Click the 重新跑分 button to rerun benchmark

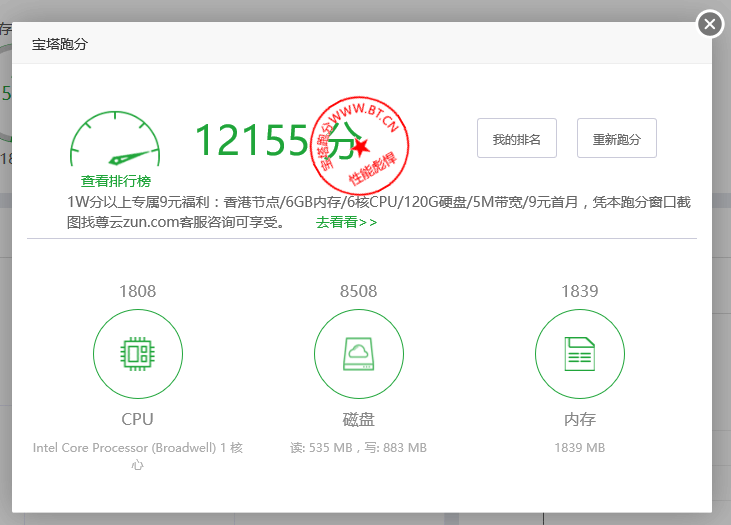(617, 138)
